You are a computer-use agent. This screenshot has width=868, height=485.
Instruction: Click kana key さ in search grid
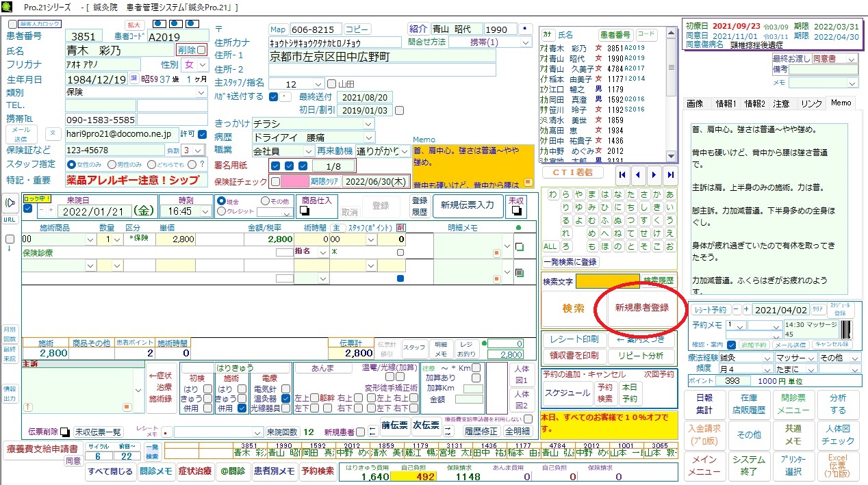pos(643,194)
